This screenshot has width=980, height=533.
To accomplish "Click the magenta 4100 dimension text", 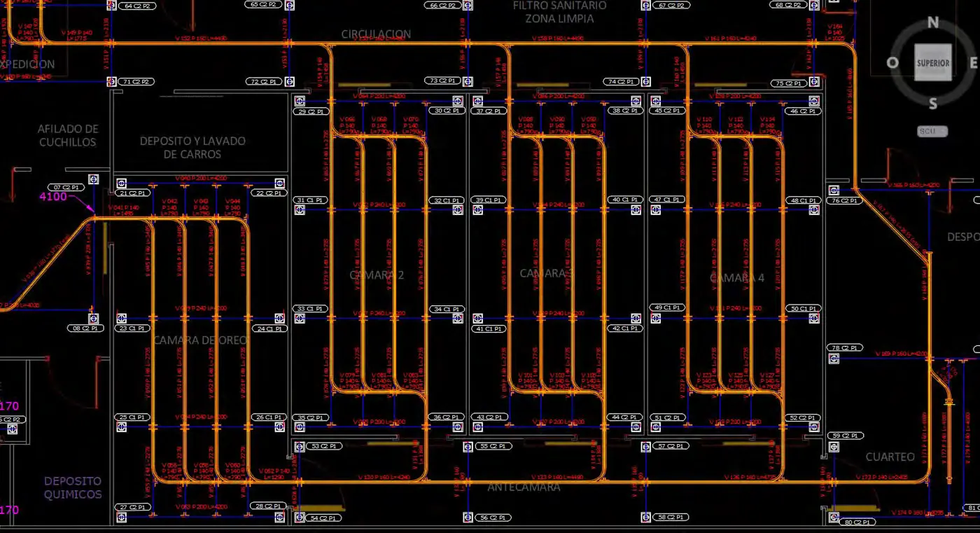I will [x=53, y=197].
